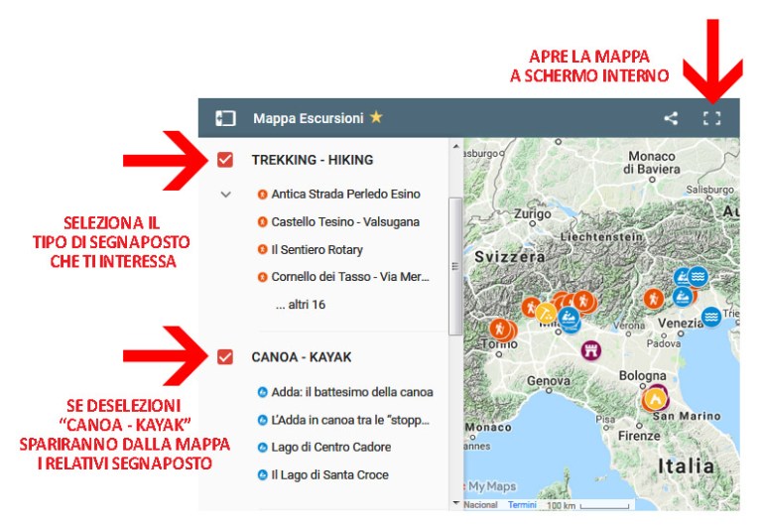Collapse the trekking list with chevron arrow
Screen dimensions: 762x532
(x=225, y=195)
